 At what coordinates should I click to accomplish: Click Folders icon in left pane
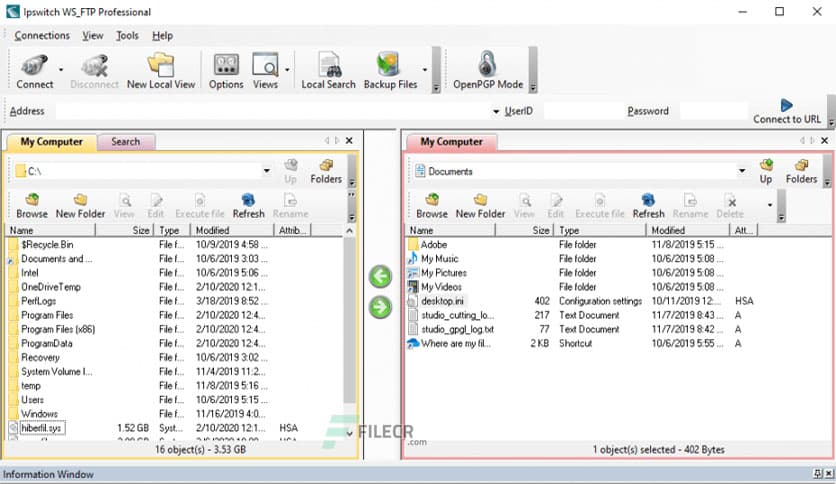(326, 171)
